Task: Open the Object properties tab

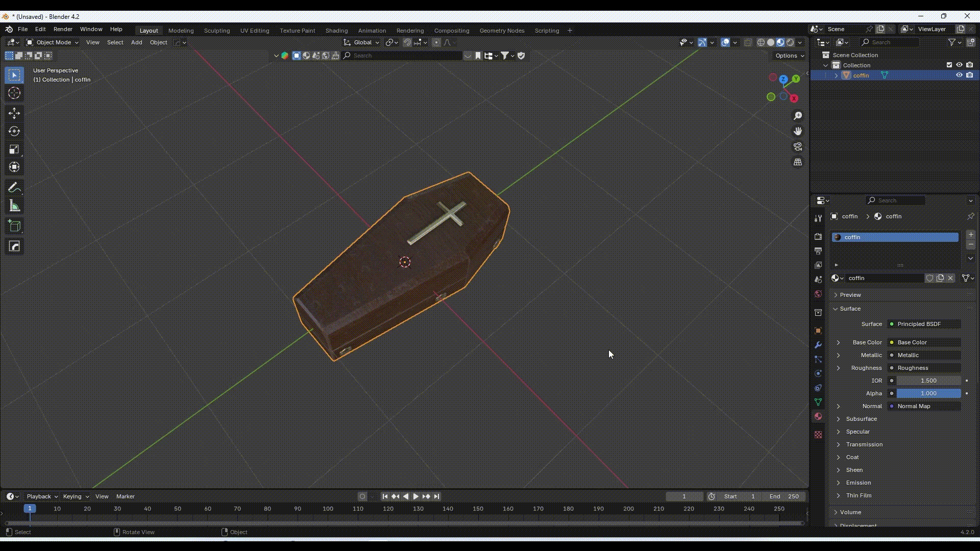Action: pyautogui.click(x=818, y=331)
